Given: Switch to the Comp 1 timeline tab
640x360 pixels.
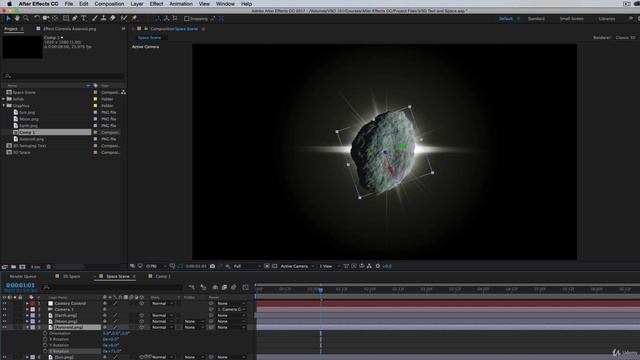Looking at the screenshot, I should (163, 276).
